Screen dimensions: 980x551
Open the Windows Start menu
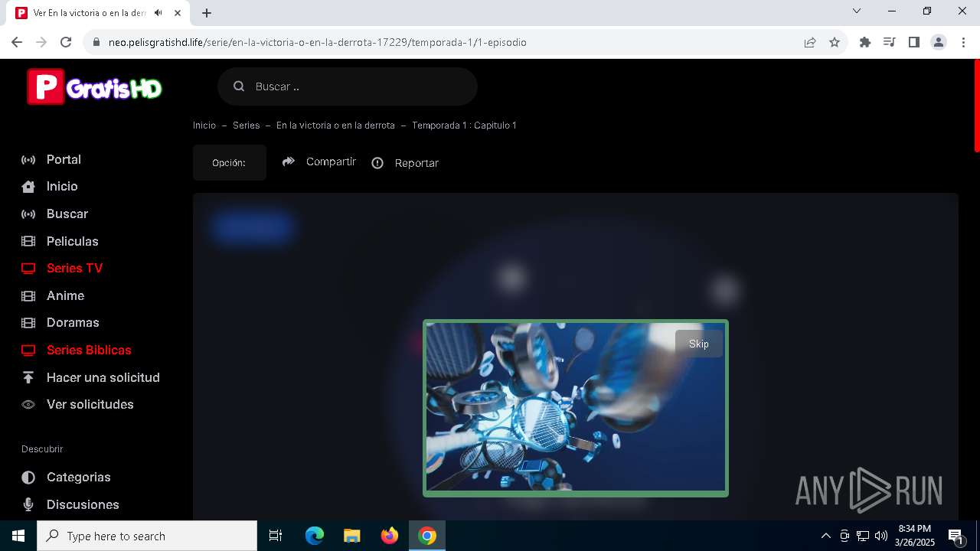click(18, 536)
